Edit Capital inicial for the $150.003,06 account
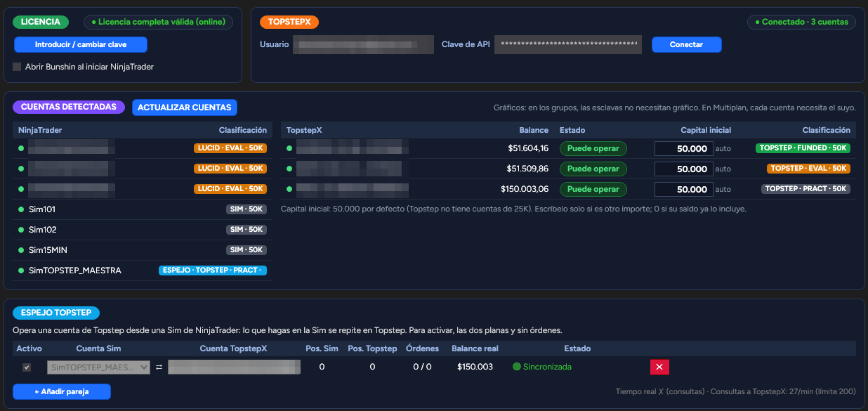This screenshot has width=868, height=411. [x=683, y=189]
